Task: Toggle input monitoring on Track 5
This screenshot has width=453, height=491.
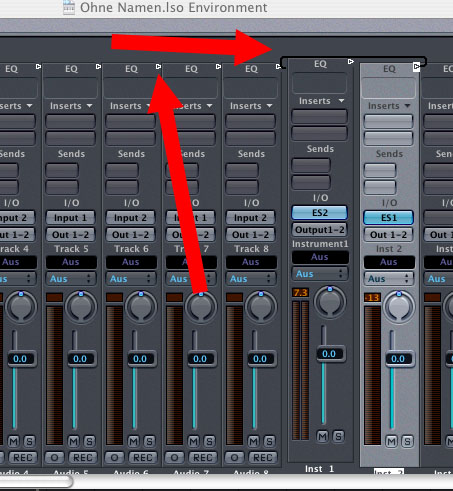Action: point(54,457)
